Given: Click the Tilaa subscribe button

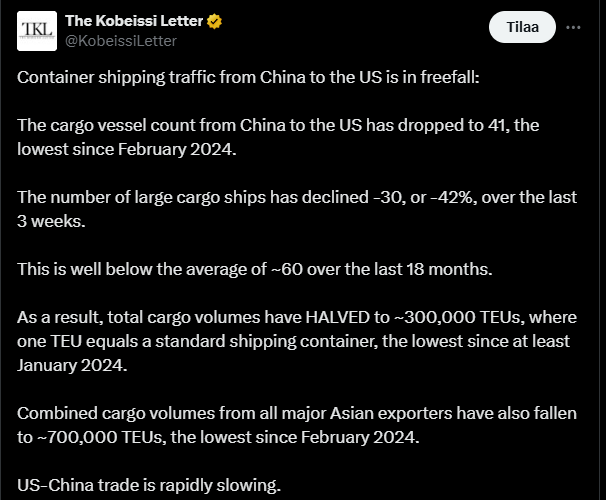Looking at the screenshot, I should click(522, 28).
